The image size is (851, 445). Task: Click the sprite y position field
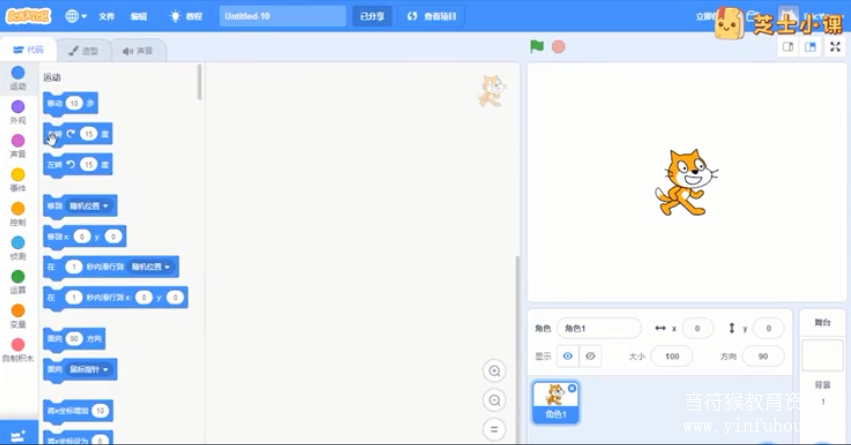tap(769, 328)
